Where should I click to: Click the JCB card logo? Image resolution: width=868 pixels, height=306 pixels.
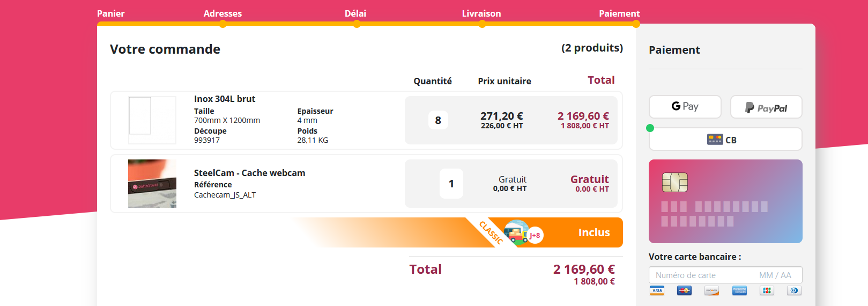(767, 290)
